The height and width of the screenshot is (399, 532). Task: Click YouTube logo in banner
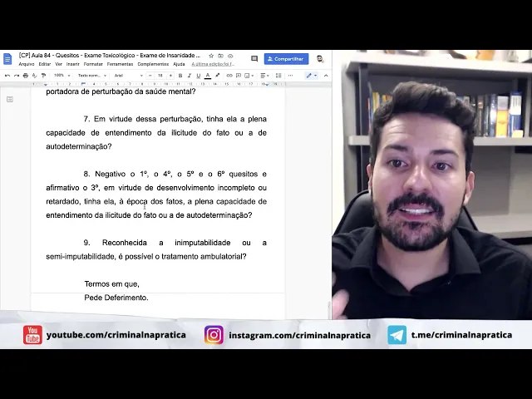point(32,334)
